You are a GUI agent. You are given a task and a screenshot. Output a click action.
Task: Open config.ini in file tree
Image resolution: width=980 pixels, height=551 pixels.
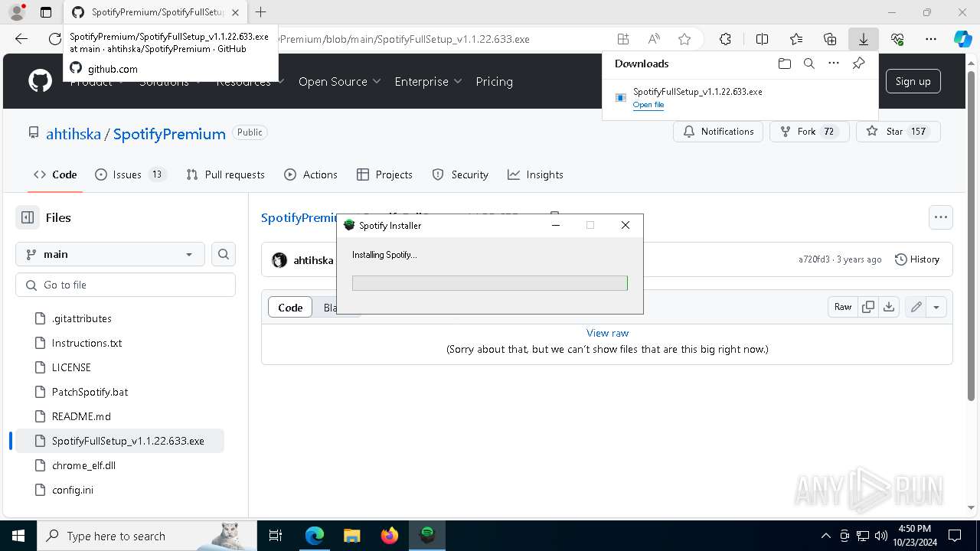click(73, 490)
